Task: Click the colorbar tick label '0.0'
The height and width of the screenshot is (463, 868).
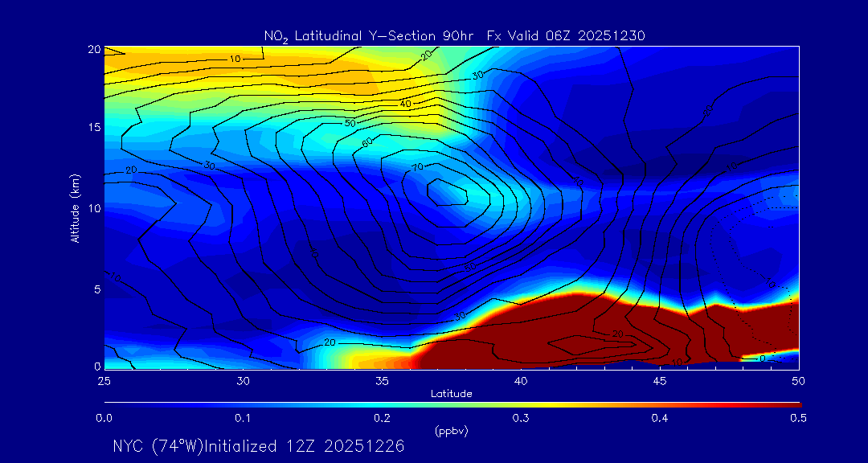Action: [x=104, y=419]
